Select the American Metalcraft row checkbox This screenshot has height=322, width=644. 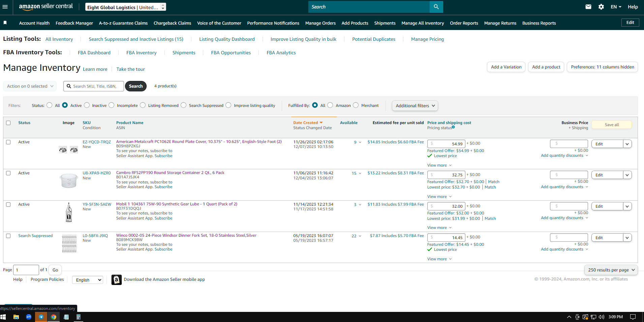click(8, 142)
